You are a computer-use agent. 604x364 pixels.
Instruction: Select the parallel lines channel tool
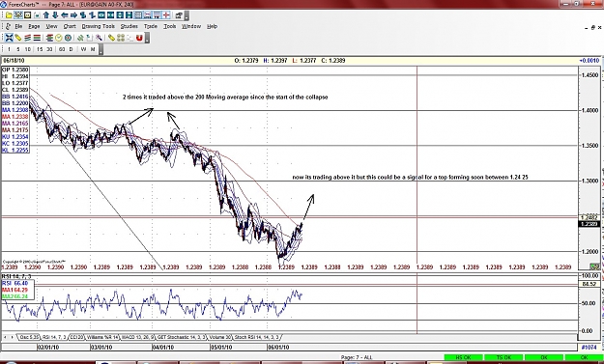(x=27, y=38)
